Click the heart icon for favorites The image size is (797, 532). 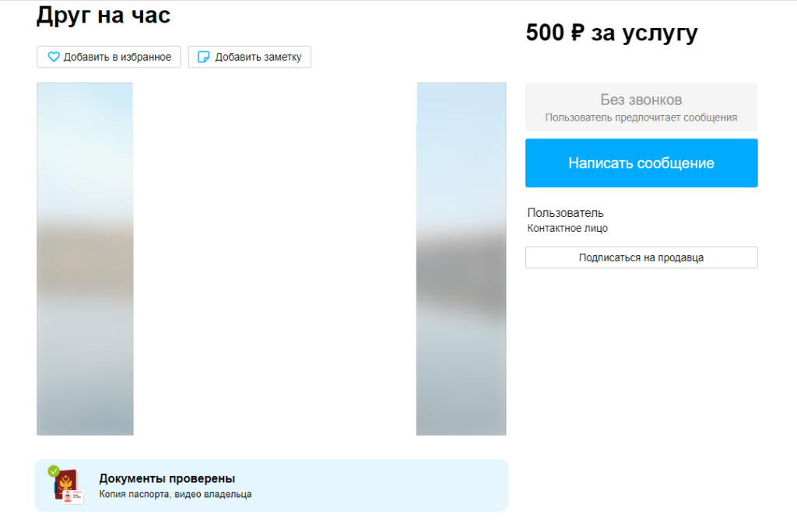[x=54, y=57]
